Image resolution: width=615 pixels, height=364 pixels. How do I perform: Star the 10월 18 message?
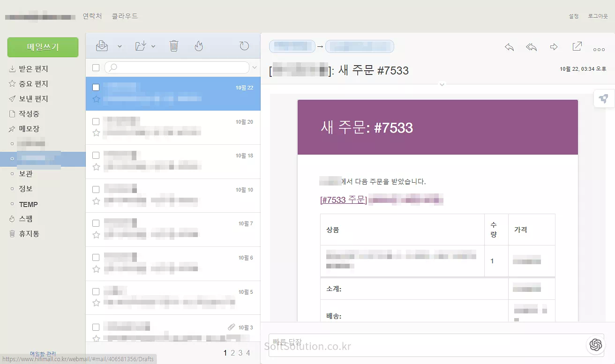click(96, 167)
